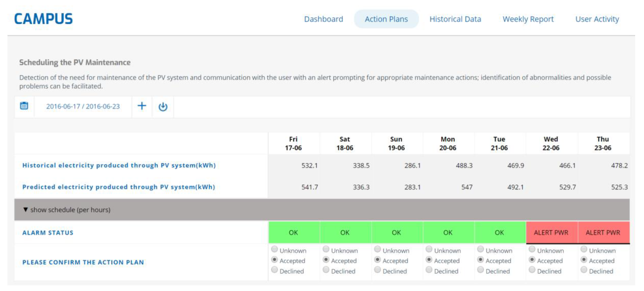This screenshot has width=644, height=291.
Task: Open the 2016-06-17 / 2016-06-23 date range
Action: pos(83,107)
